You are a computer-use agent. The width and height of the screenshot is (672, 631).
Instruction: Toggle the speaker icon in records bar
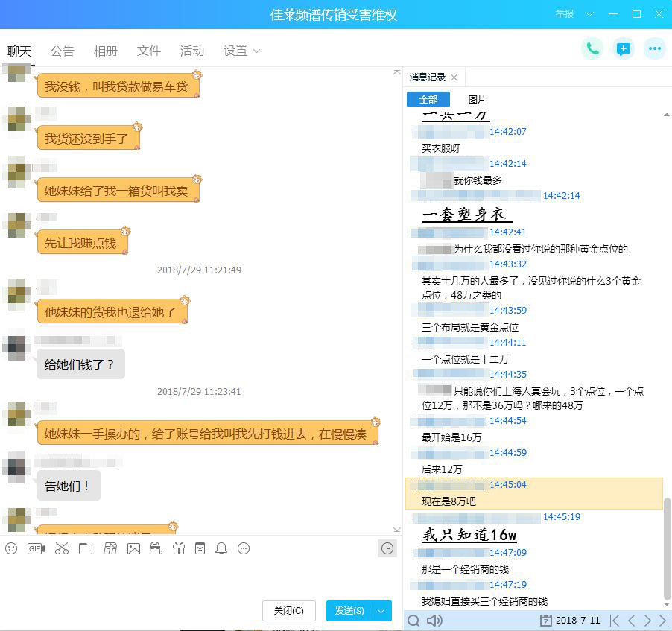[x=434, y=621]
